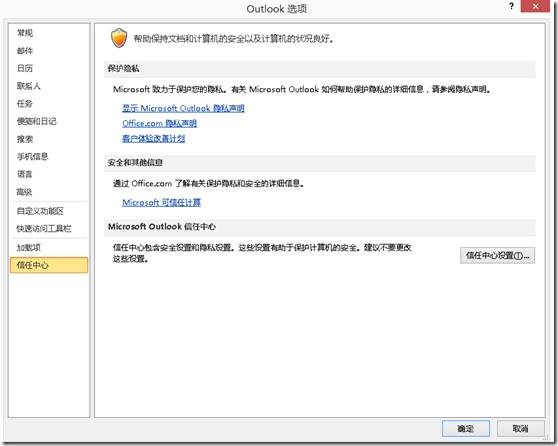
Task: Confirm with the 确定 button
Action: point(465,428)
